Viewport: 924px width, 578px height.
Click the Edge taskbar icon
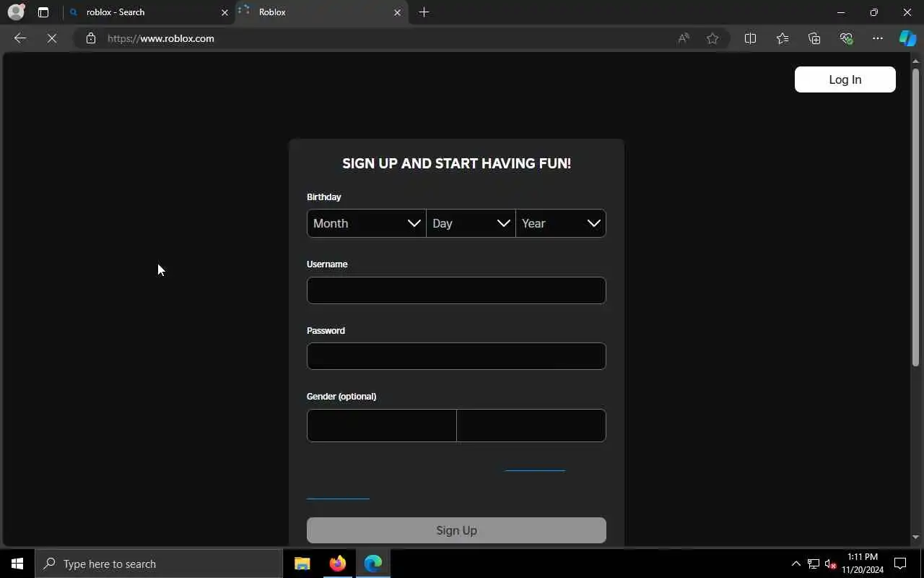pyautogui.click(x=373, y=564)
